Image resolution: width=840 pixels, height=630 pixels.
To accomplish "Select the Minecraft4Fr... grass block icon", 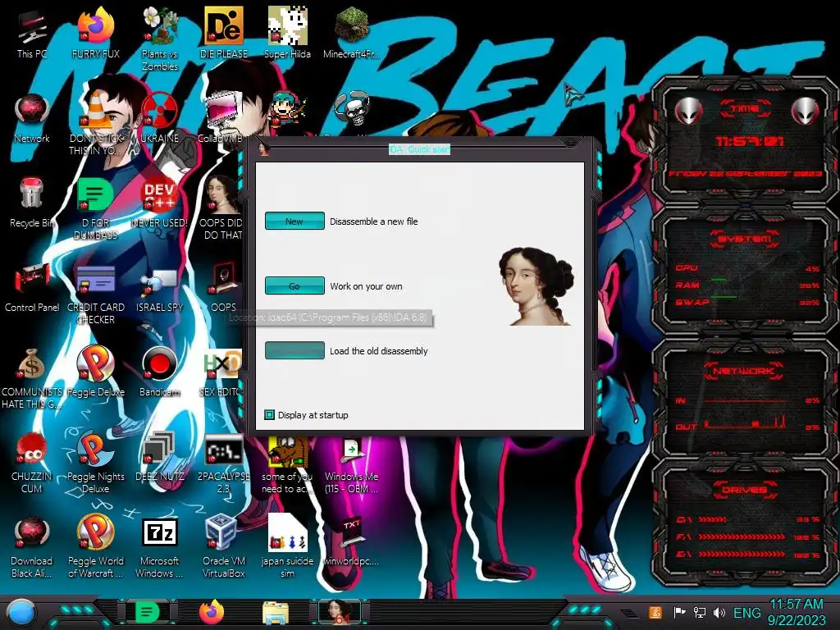I will coord(351,33).
